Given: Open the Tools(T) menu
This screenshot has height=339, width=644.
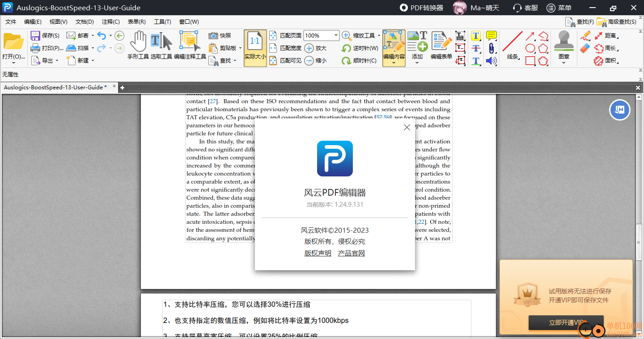Looking at the screenshot, I should pos(162,22).
